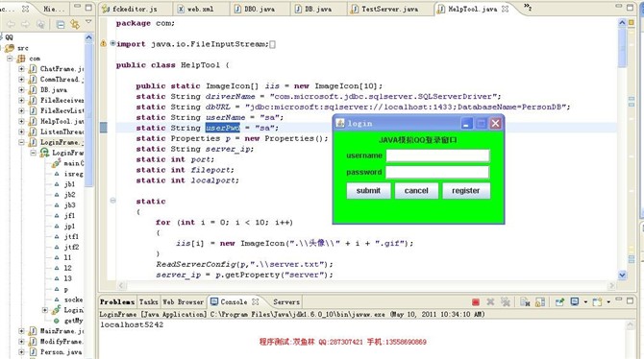Maximize the editor area
Image resolution: width=644 pixels, height=359 pixels.
point(630,7)
